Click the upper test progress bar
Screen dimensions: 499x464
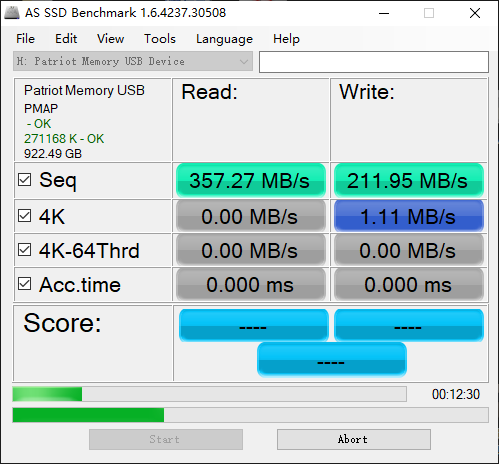(209, 394)
